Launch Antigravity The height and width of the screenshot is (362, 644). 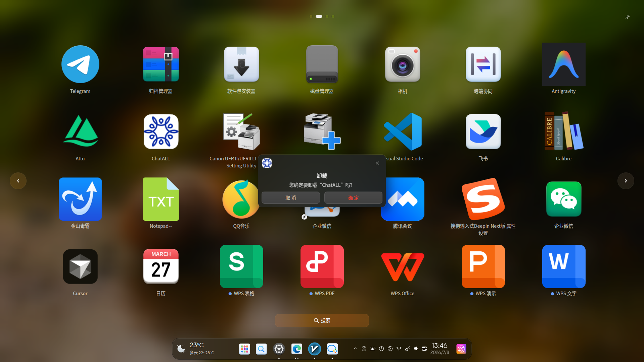point(564,64)
